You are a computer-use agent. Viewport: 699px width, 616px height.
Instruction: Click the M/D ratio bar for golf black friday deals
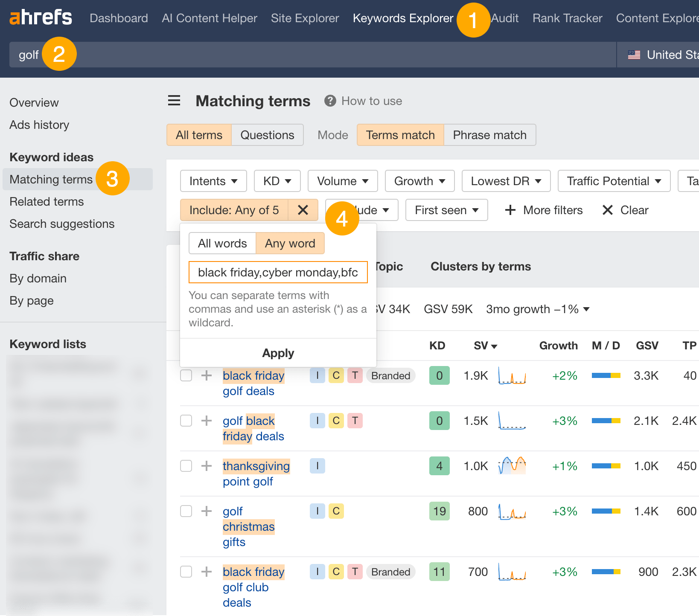(x=605, y=421)
